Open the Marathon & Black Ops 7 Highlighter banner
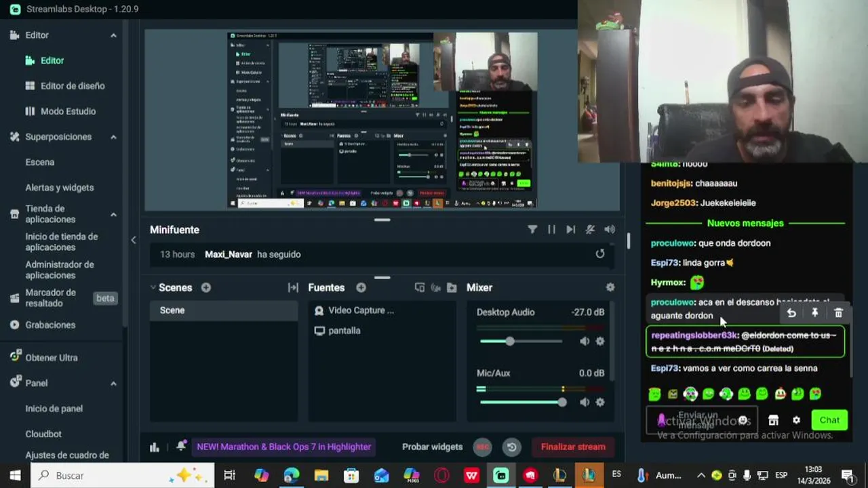The width and height of the screenshot is (868, 488). tap(283, 447)
